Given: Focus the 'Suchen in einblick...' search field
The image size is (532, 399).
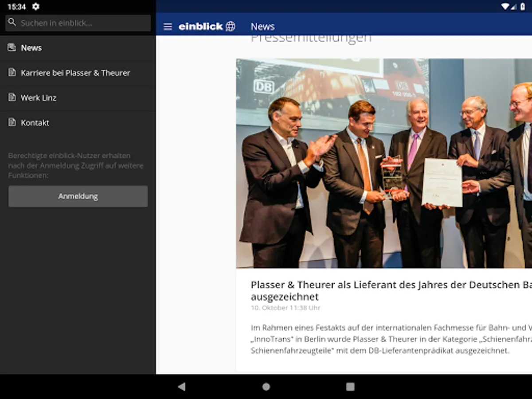Looking at the screenshot, I should point(78,23).
